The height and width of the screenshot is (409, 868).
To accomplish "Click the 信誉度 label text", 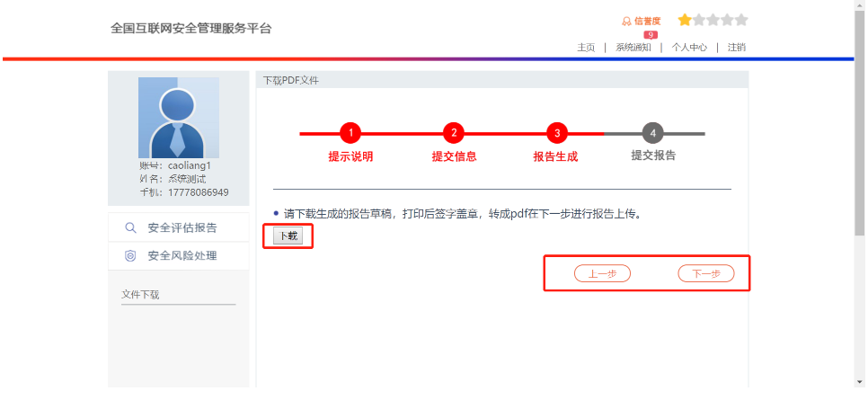I will pos(648,22).
